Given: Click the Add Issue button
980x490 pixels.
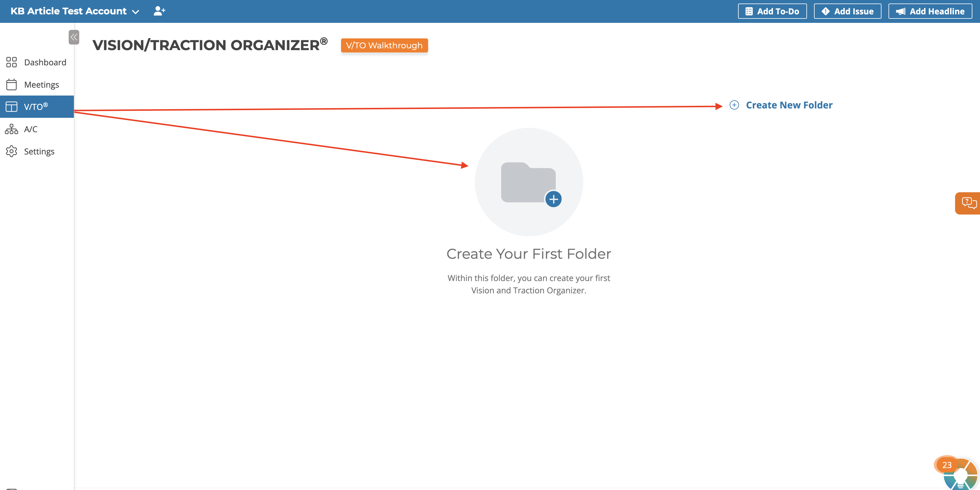Looking at the screenshot, I should pos(847,11).
